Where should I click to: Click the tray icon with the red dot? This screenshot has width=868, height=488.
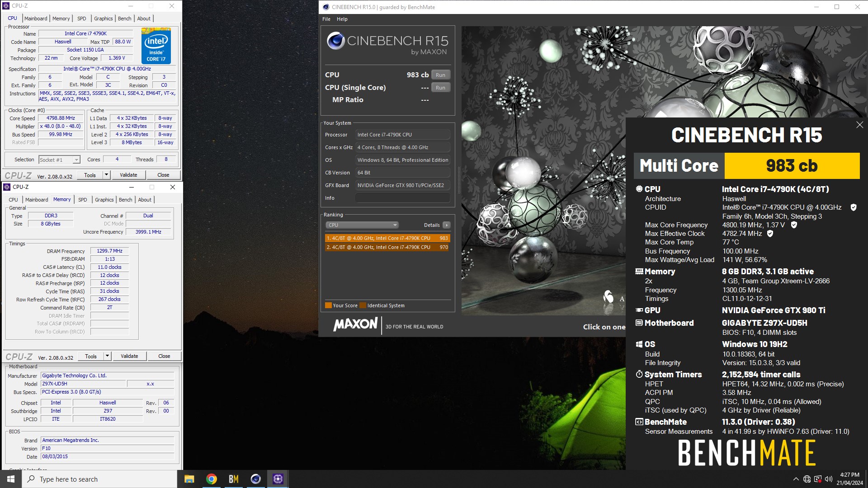818,479
